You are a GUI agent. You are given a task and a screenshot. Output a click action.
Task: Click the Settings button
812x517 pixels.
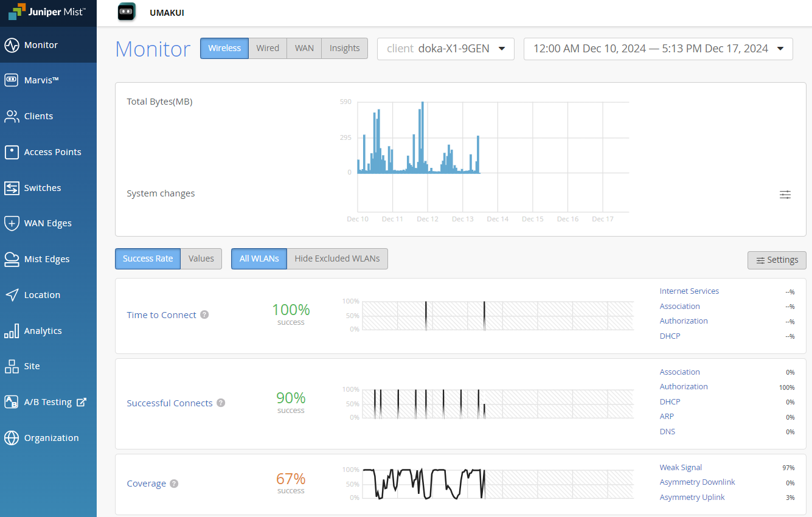(777, 260)
